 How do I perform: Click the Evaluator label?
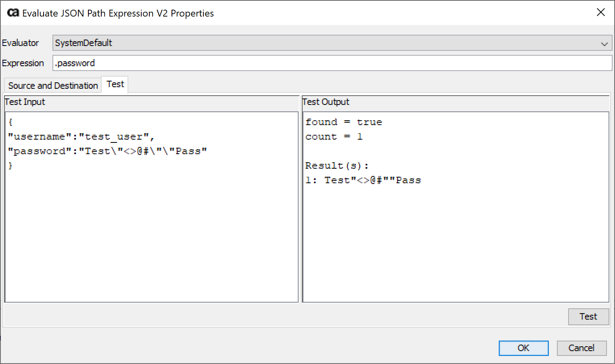pyautogui.click(x=20, y=43)
